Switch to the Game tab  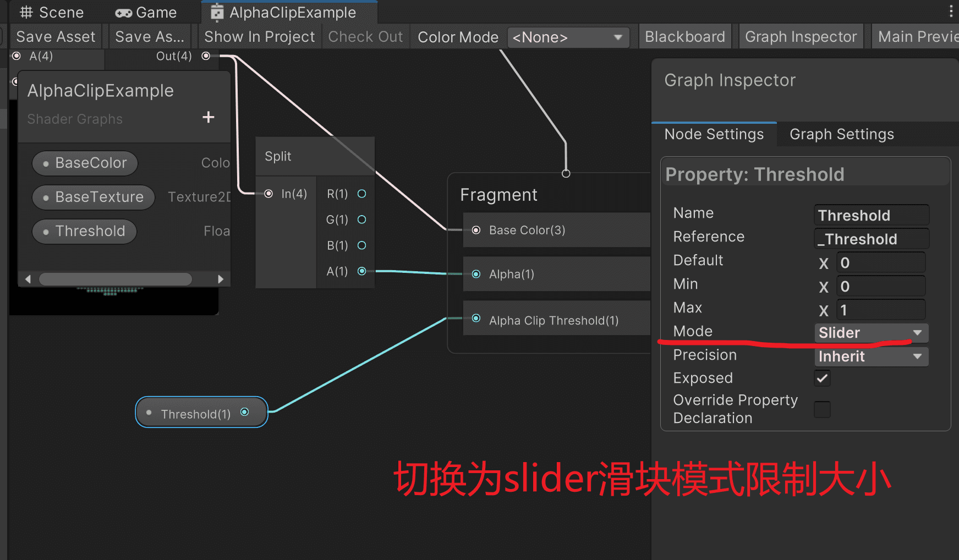(146, 12)
